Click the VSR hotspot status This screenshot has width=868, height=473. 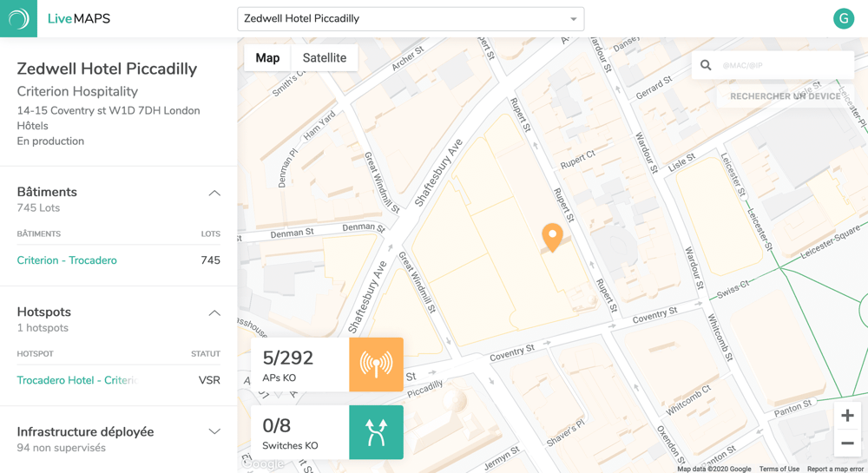pos(209,380)
